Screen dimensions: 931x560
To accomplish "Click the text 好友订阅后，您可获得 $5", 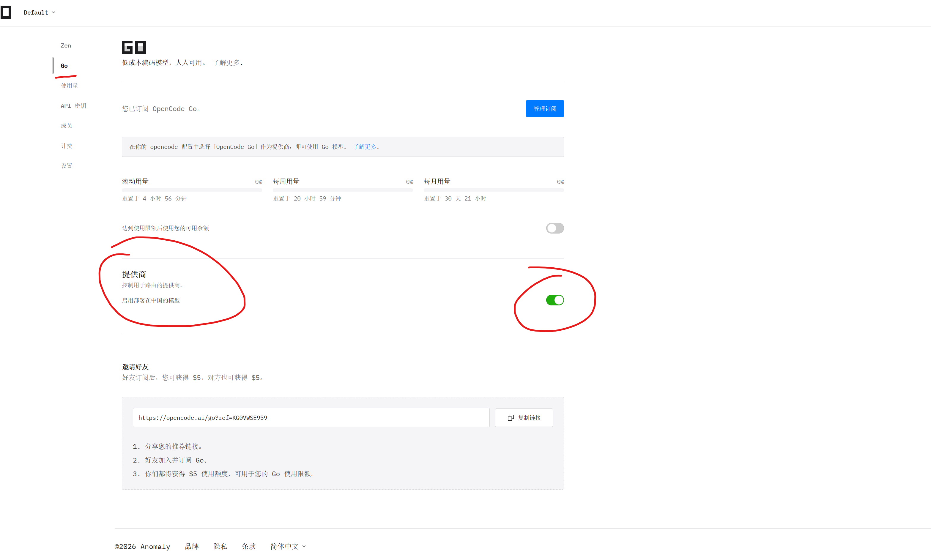I will click(x=162, y=377).
